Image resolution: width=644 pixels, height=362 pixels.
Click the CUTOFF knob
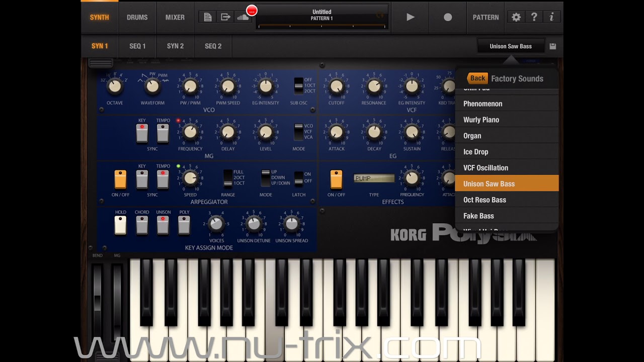[336, 86]
